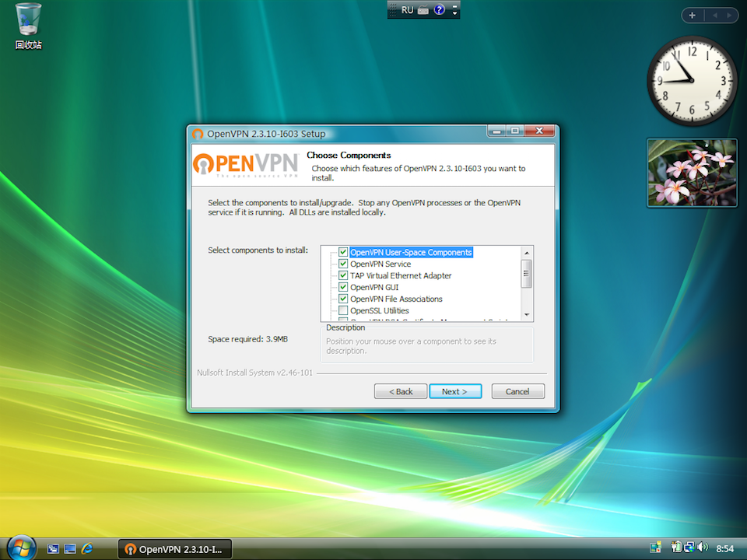Open the keyboard icon on language bar
This screenshot has width=747, height=560.
coord(423,10)
